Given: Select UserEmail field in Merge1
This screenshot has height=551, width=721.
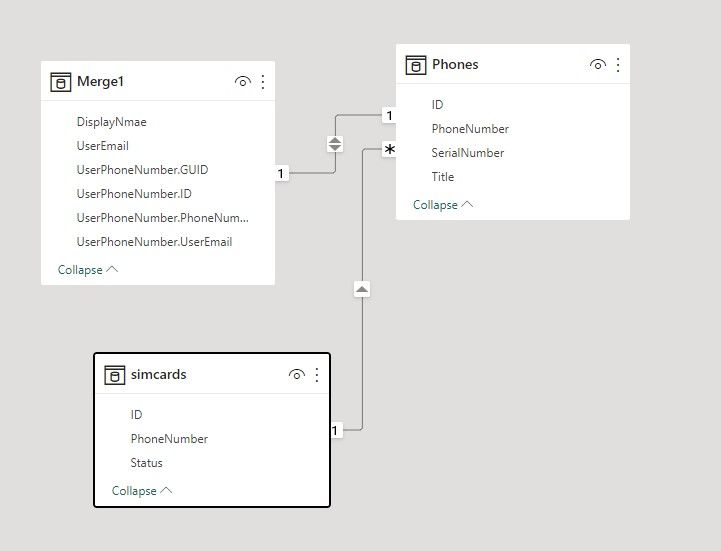Looking at the screenshot, I should point(103,146).
